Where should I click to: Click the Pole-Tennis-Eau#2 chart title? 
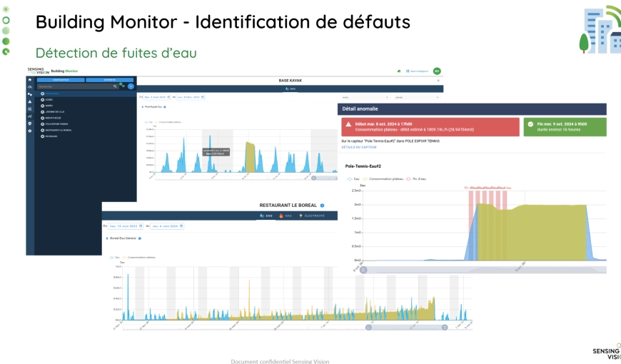pos(363,166)
